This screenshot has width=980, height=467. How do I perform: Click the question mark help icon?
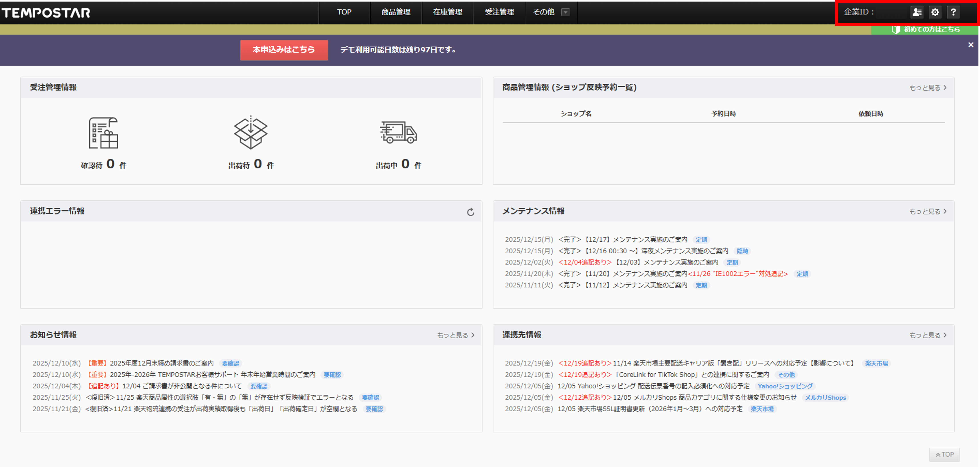953,12
